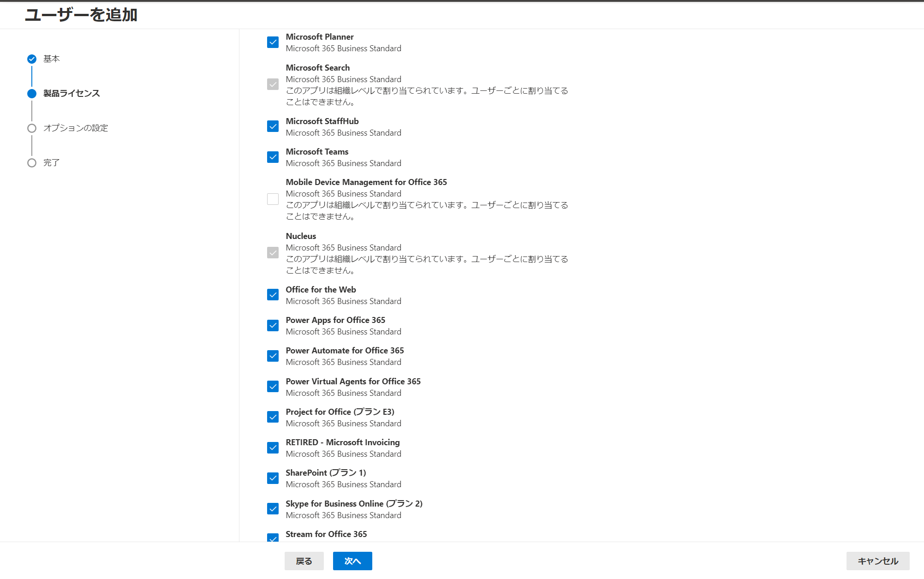Click the filled blue circle beside 製品ライセンス
This screenshot has width=924, height=579.
[x=32, y=94]
